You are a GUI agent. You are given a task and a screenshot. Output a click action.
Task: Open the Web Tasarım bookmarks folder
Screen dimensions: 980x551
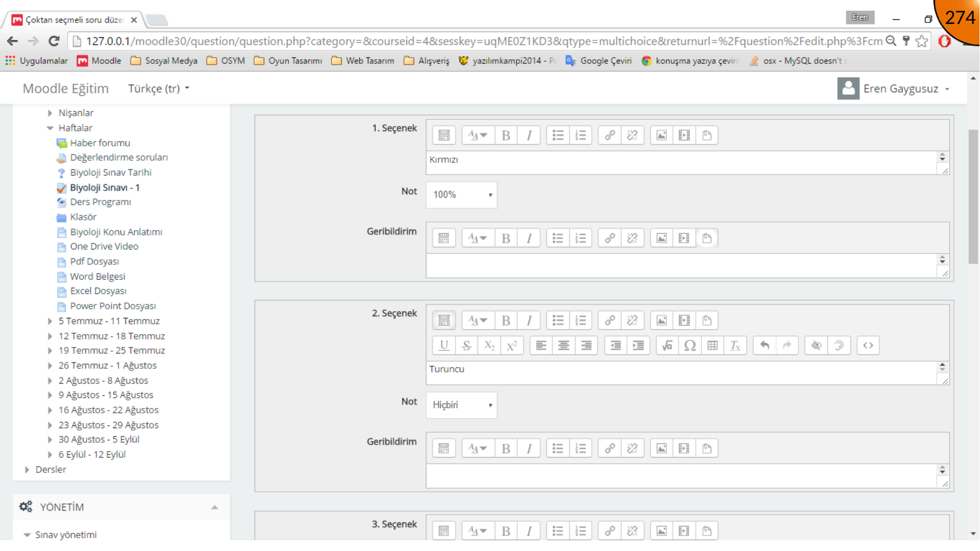[x=363, y=61]
